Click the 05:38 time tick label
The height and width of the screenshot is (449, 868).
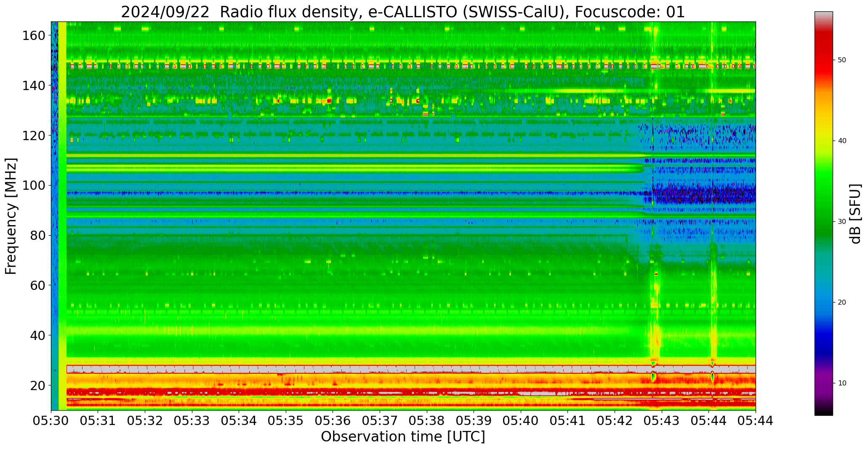coord(427,421)
